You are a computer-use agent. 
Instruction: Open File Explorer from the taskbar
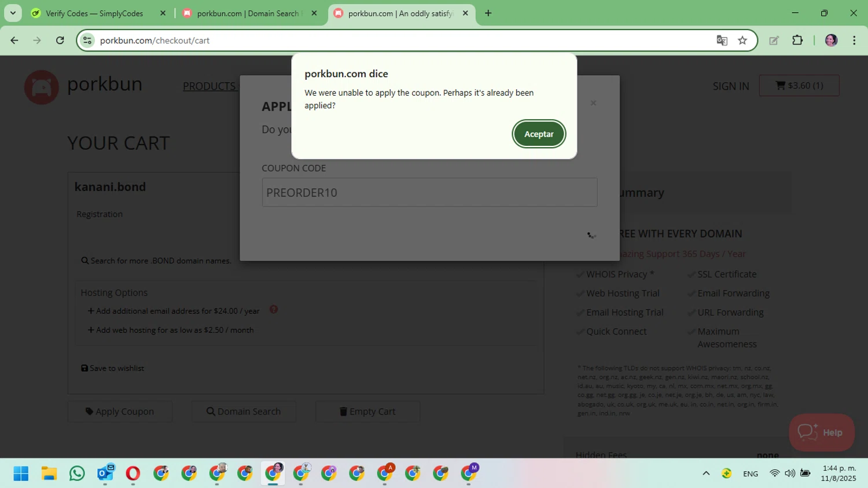click(49, 474)
